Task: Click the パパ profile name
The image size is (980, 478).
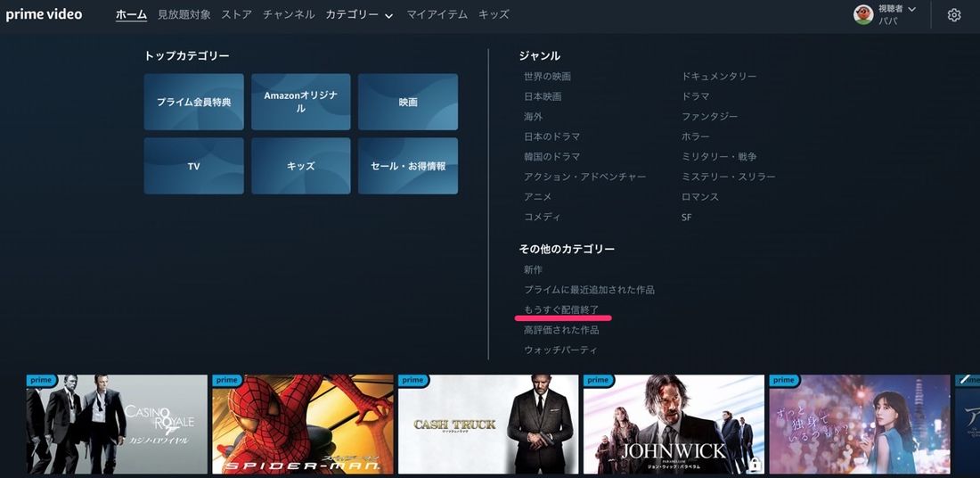Action: pyautogui.click(x=887, y=21)
